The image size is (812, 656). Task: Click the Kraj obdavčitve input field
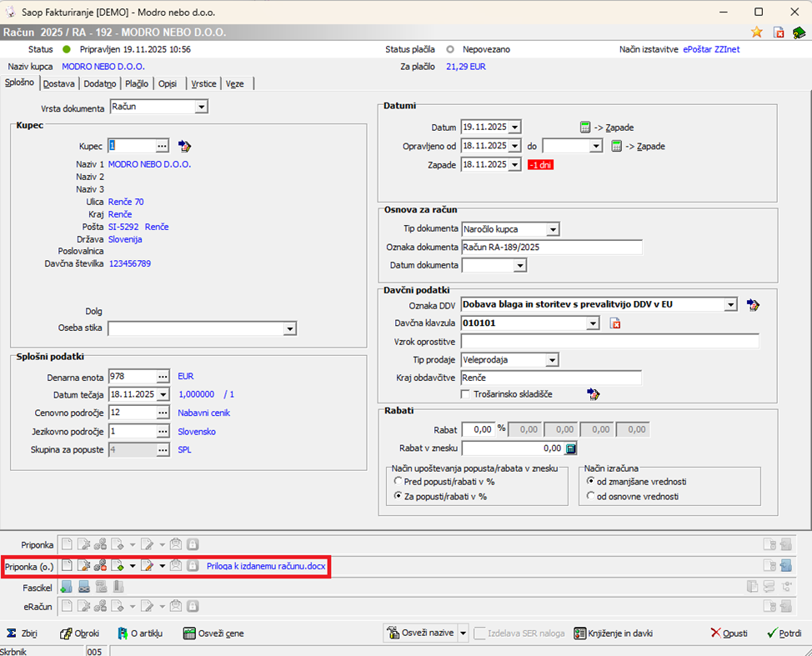[x=551, y=378]
